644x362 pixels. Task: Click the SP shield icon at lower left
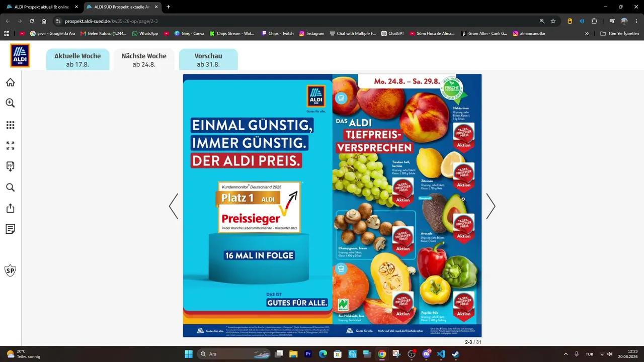coord(10,270)
